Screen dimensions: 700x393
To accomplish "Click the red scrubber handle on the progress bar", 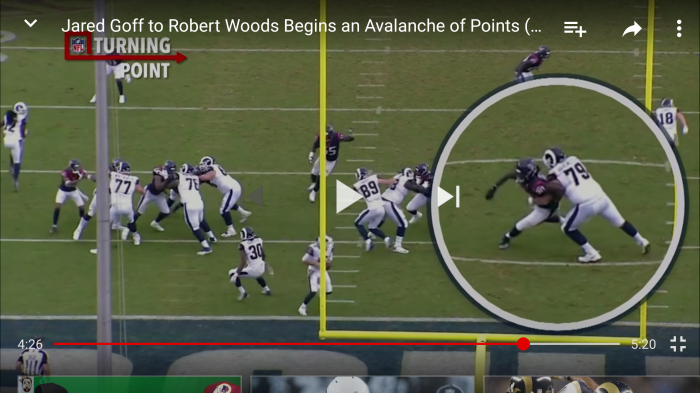I will [523, 344].
